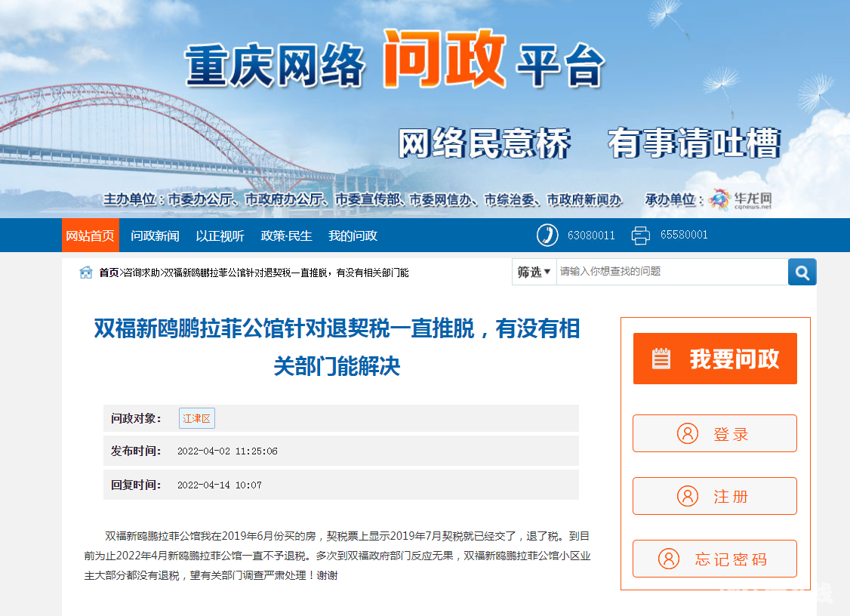Viewport: 850px width, 616px height.
Task: Click the 有事请吐槽 slogan text
Action: click(694, 143)
